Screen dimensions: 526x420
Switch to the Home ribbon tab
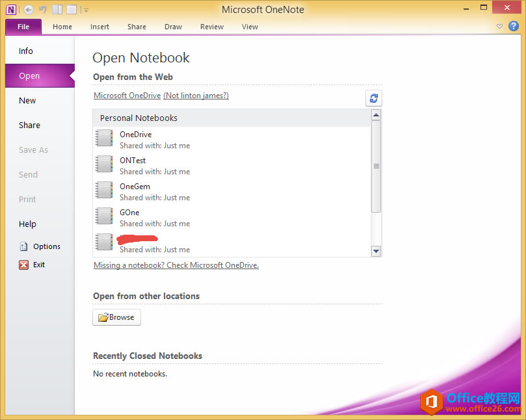[62, 27]
